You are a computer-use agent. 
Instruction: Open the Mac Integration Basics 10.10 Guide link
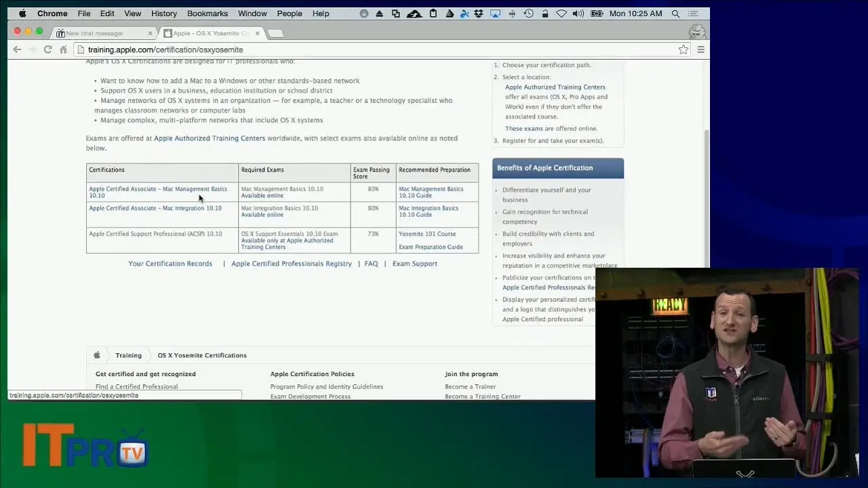tap(429, 211)
